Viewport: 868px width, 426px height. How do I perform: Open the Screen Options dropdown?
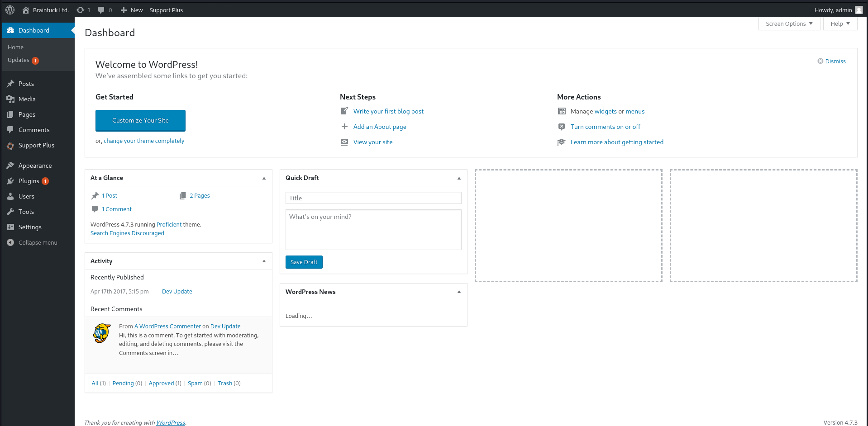coord(789,24)
